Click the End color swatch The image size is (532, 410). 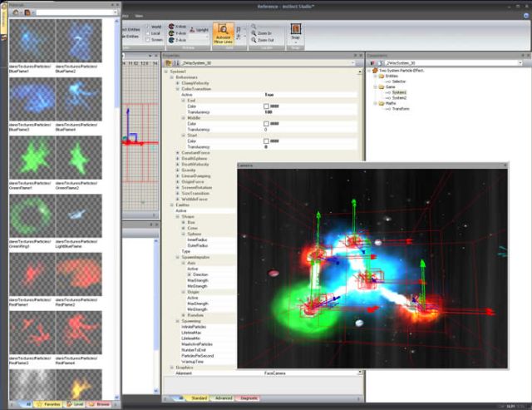[x=267, y=106]
